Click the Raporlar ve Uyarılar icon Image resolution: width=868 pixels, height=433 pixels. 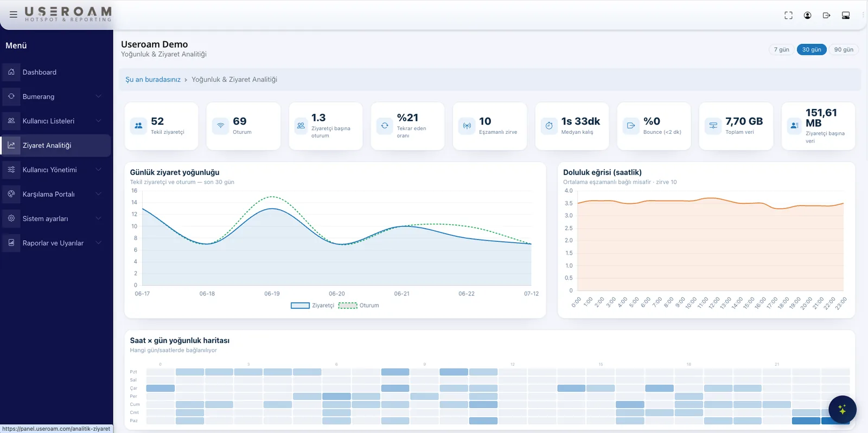pos(11,243)
